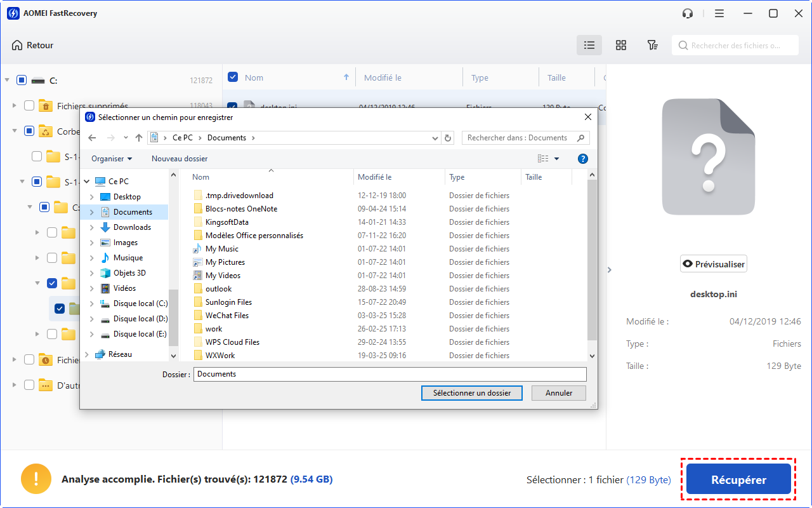Toggle the C: drive checkbox
The width and height of the screenshot is (812, 508).
tap(22, 81)
